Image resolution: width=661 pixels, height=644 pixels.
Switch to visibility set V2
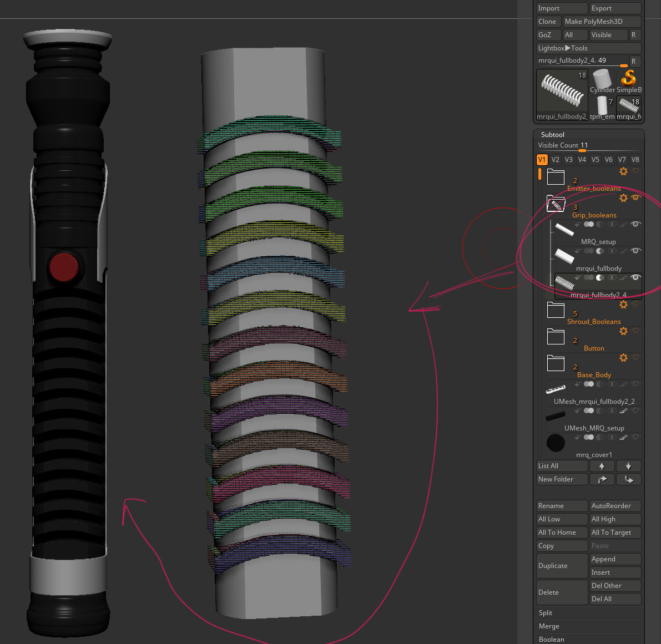coord(555,160)
